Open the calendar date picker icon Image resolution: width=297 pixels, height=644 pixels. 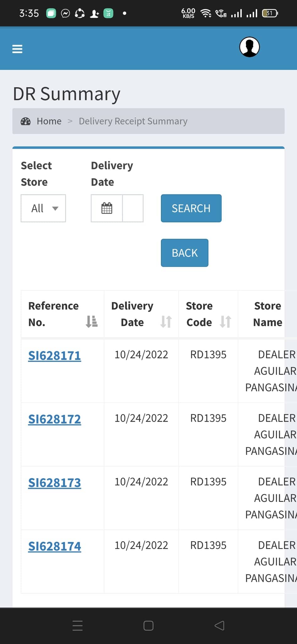coord(107,208)
